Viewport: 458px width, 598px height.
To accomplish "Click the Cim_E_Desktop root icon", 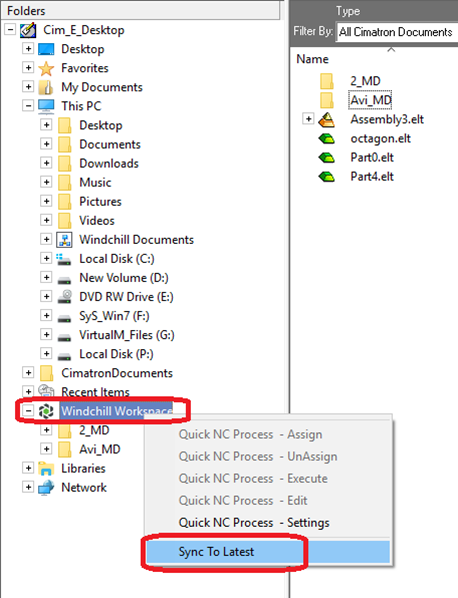I will (28, 30).
